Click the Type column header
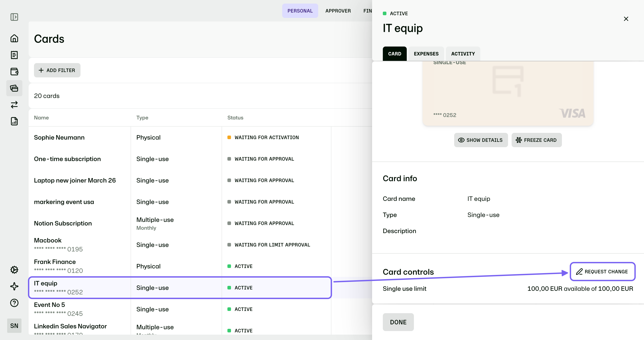The image size is (644, 340). 142,118
